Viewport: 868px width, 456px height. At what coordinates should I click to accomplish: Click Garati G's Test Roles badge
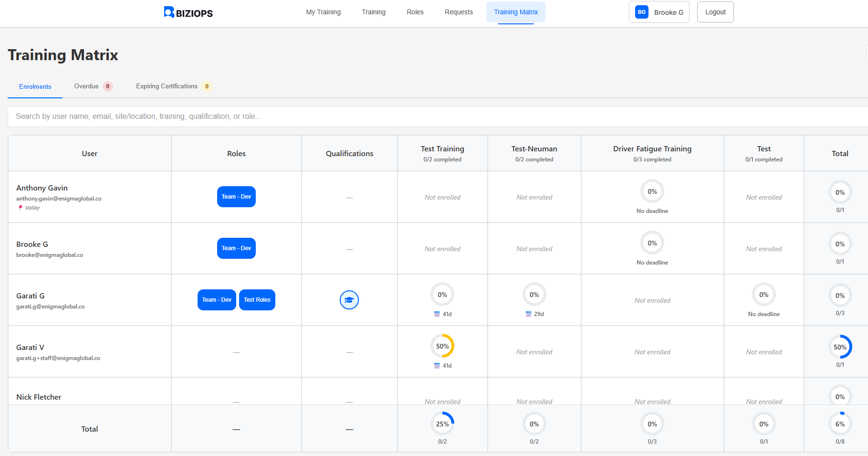257,300
